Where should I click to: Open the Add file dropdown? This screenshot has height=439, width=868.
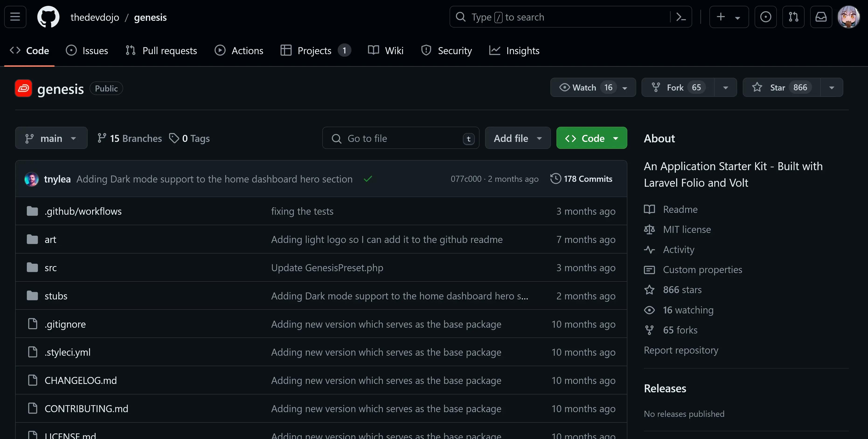tap(517, 138)
